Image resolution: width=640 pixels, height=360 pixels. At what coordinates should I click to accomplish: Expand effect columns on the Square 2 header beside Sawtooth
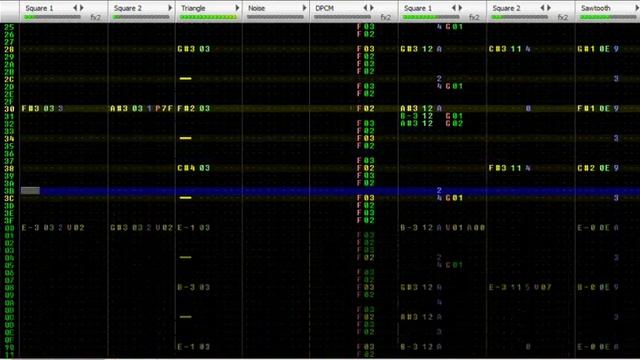(x=549, y=8)
